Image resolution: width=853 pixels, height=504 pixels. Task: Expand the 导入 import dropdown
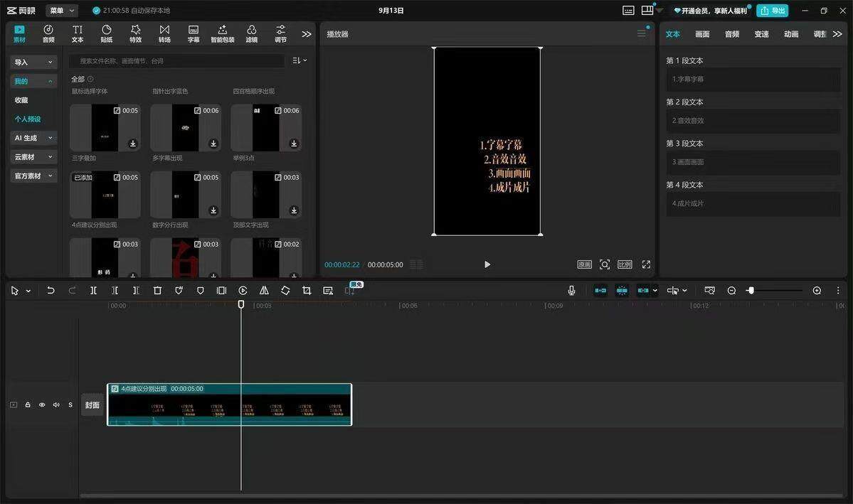(x=33, y=62)
